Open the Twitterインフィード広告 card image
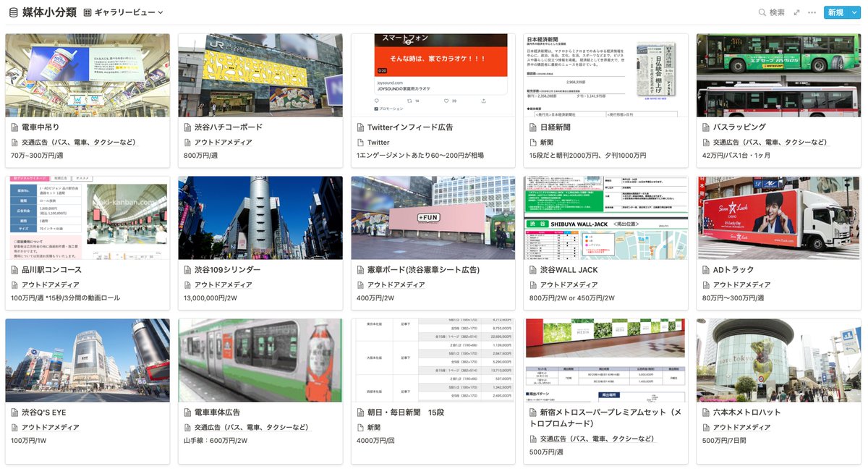This screenshot has width=868, height=469. point(433,75)
